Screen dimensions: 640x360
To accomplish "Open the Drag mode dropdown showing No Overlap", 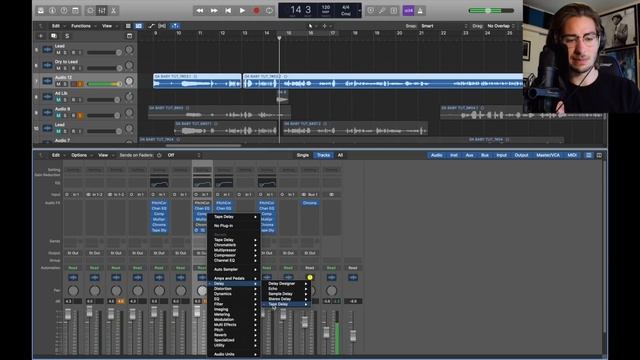I will (501, 26).
